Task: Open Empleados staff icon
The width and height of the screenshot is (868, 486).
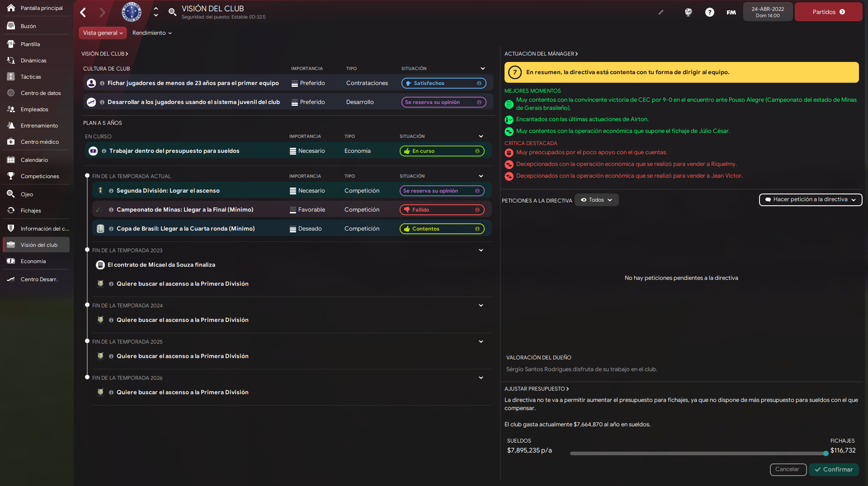Action: pyautogui.click(x=11, y=109)
